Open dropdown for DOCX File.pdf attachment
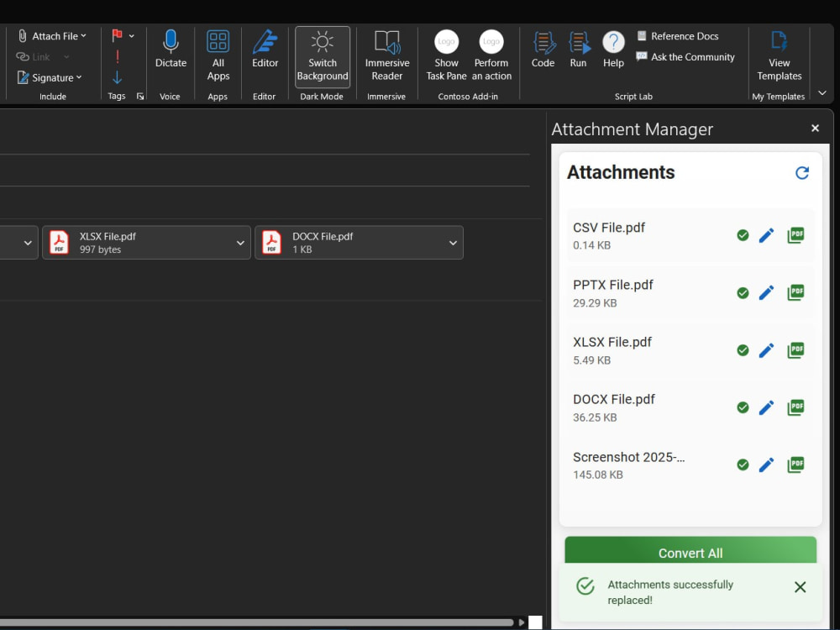 click(453, 243)
